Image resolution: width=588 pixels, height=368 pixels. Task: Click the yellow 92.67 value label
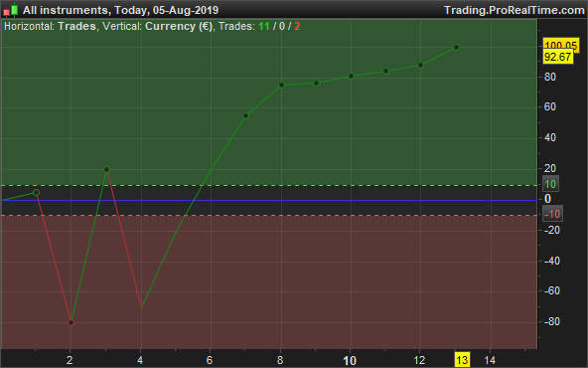pyautogui.click(x=558, y=57)
